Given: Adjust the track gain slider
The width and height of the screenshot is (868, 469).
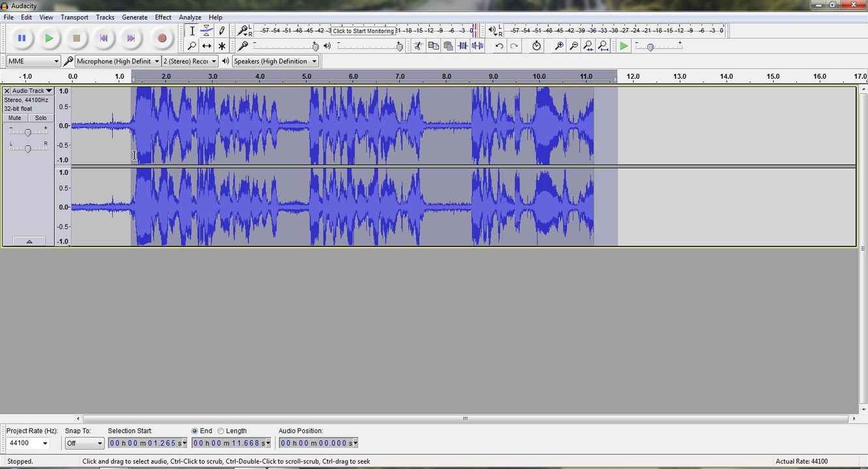Looking at the screenshot, I should click(x=27, y=132).
